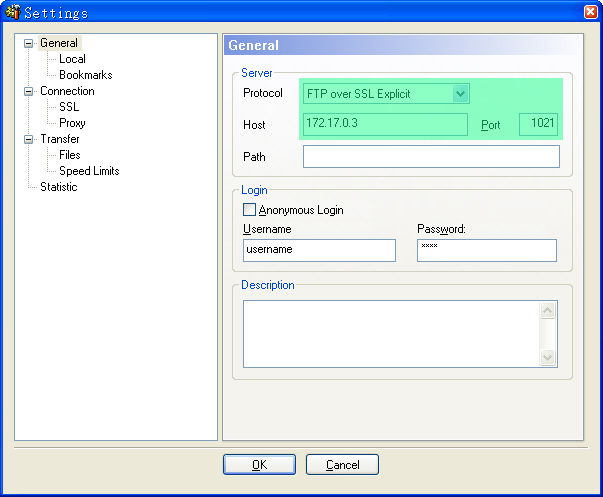Discard changes with Cancel button
Screen dimensions: 603x497
tap(342, 465)
